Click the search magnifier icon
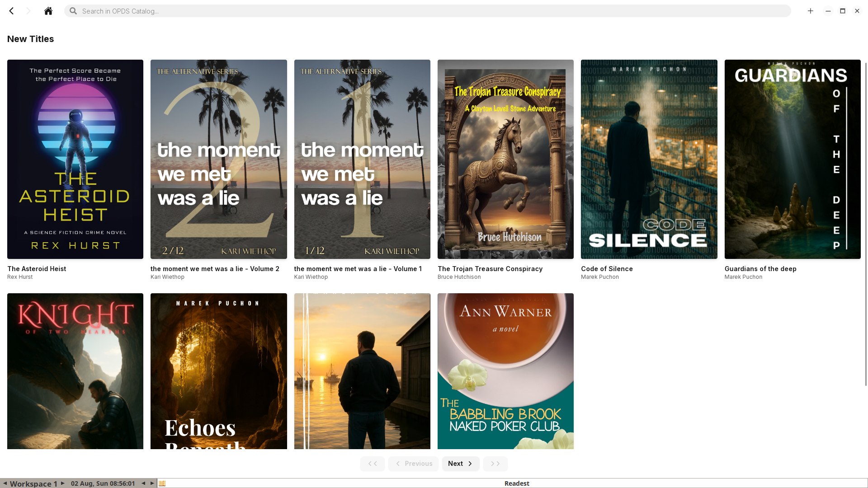 (73, 11)
